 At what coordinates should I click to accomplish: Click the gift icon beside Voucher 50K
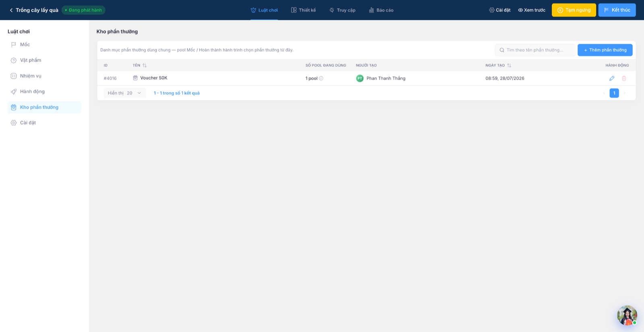[135, 78]
